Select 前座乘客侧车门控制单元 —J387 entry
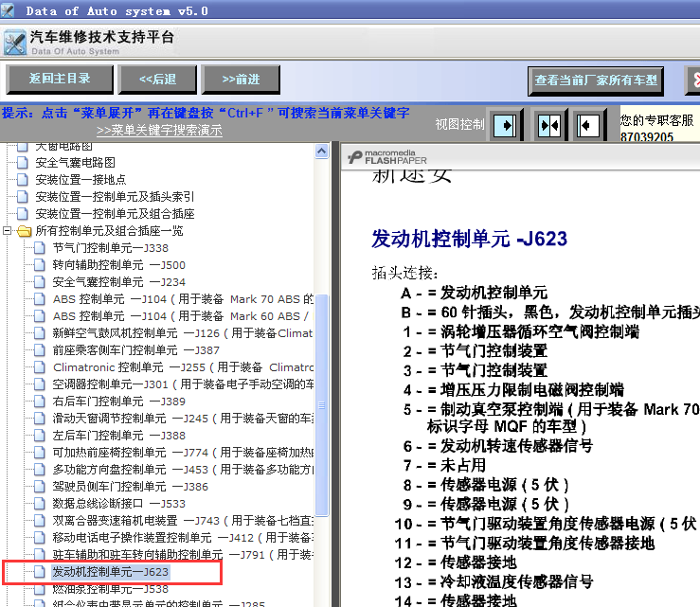This screenshot has width=700, height=607. [x=135, y=350]
